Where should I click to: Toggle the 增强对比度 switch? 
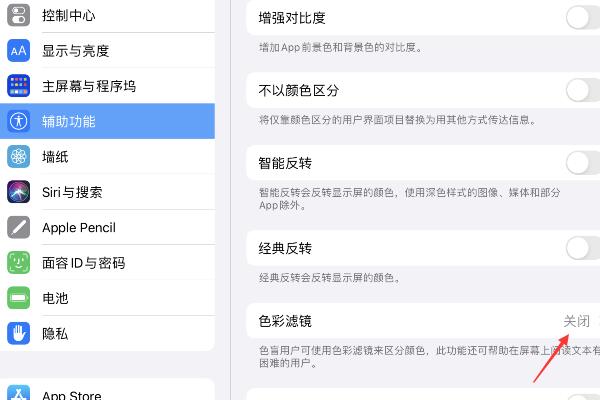(x=583, y=18)
